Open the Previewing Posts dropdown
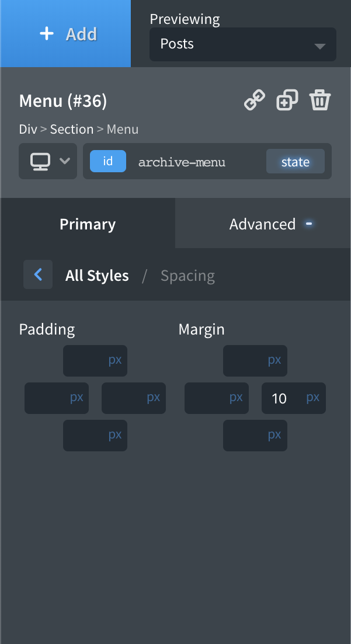 tap(242, 44)
